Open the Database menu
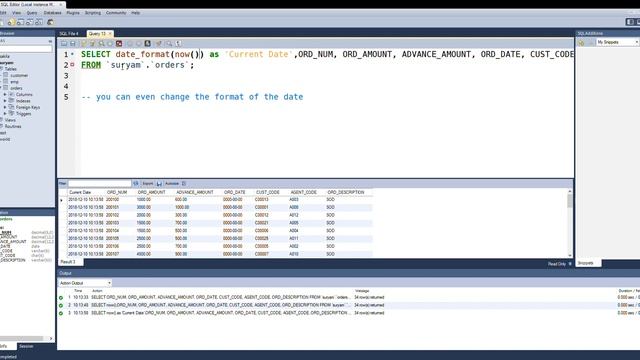640x360 pixels. pos(52,13)
